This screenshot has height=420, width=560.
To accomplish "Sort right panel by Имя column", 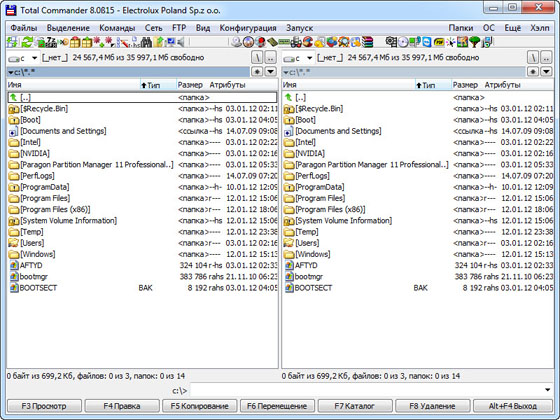I will [x=348, y=85].
